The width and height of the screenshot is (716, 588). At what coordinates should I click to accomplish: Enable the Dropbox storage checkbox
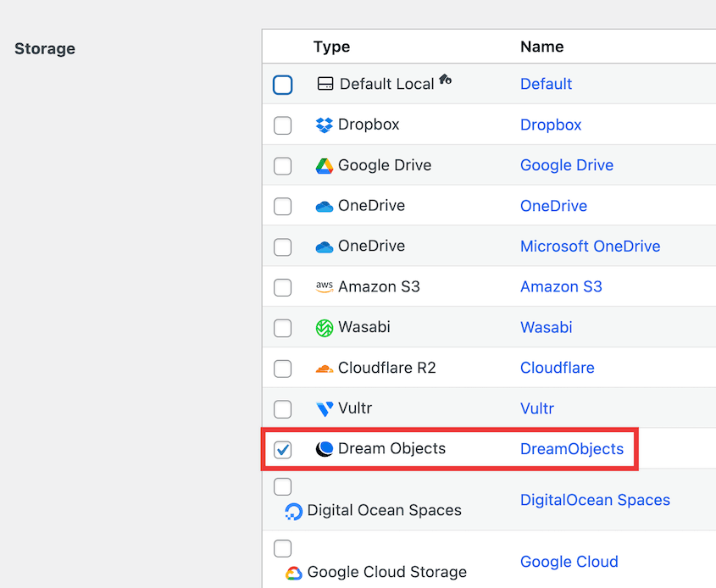click(283, 125)
